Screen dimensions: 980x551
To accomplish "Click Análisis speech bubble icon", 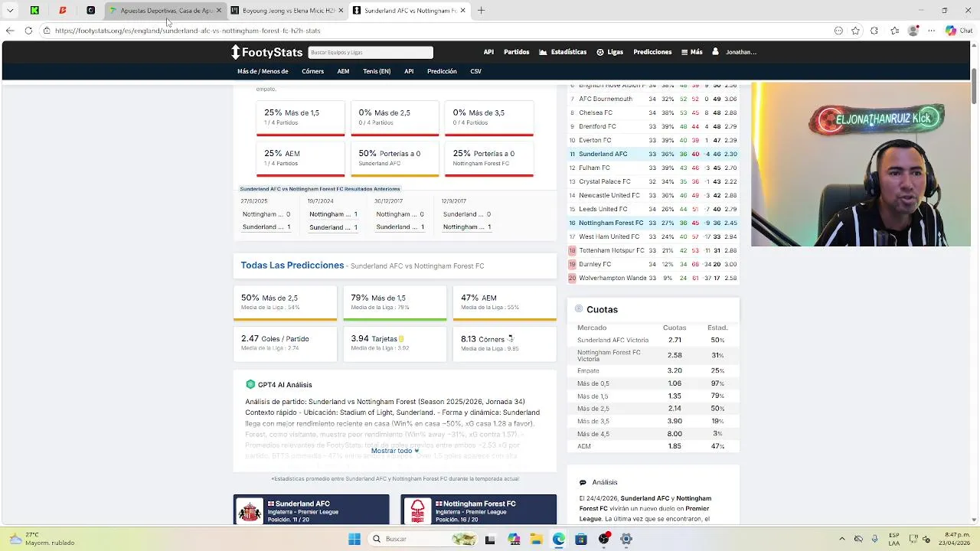I will [x=583, y=483].
